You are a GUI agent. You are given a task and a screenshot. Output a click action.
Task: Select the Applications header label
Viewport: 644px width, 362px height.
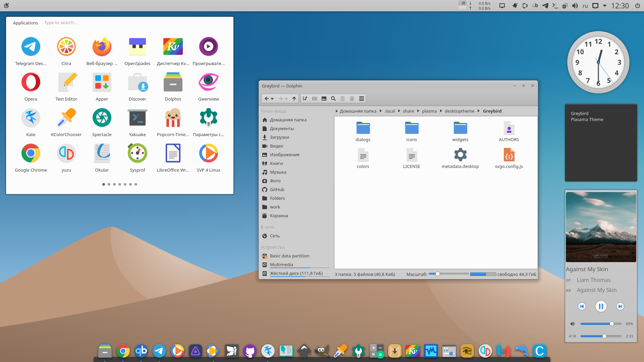pos(25,23)
